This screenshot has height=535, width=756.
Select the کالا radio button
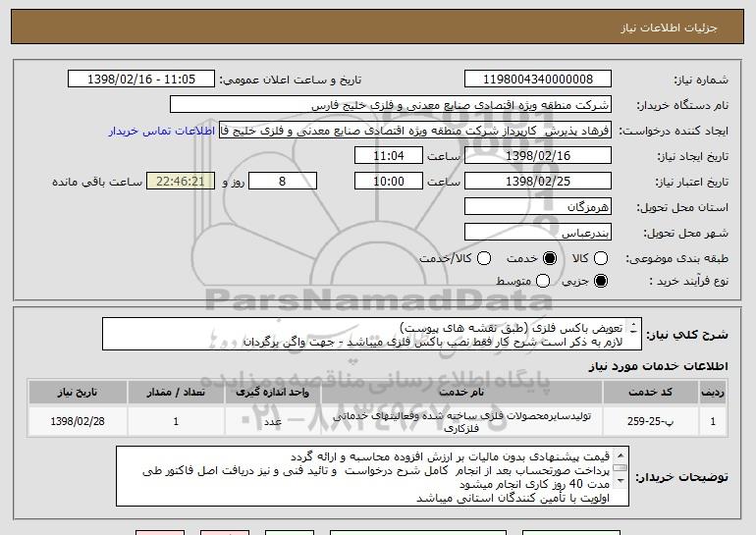coord(600,258)
